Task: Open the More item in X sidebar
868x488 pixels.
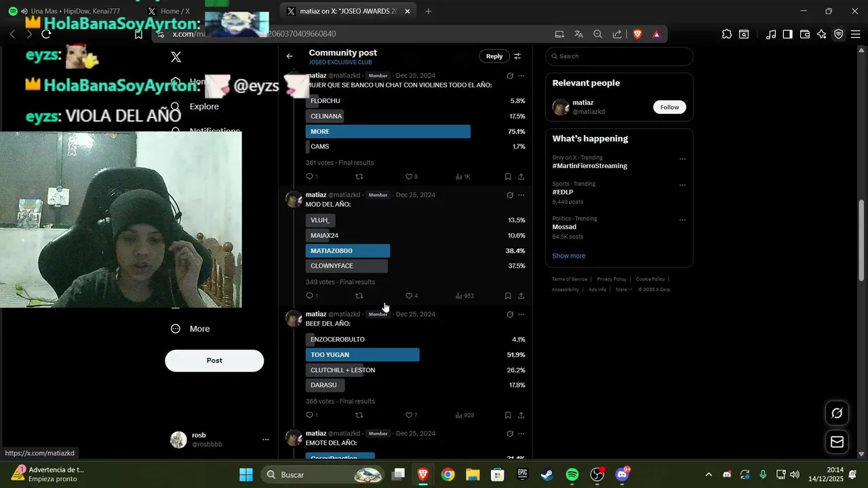Action: [x=191, y=329]
